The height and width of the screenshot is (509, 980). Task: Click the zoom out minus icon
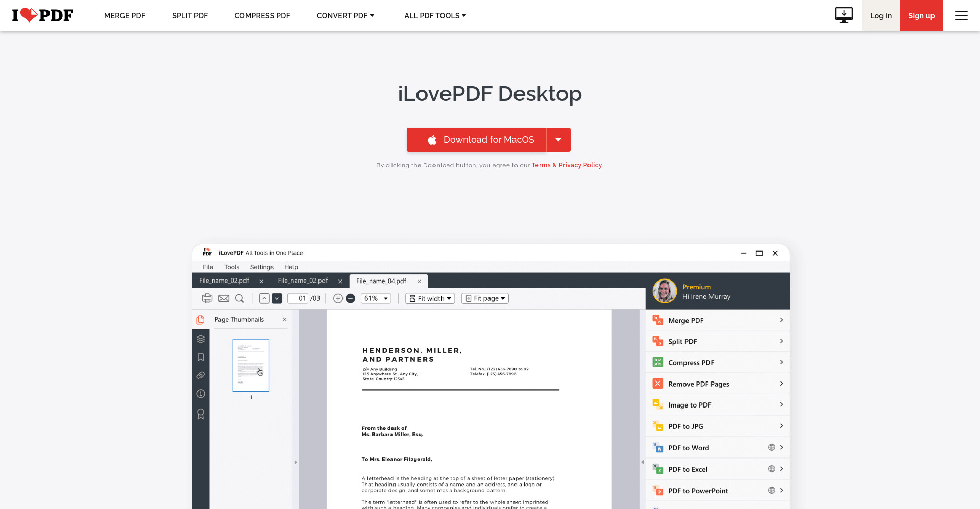point(351,298)
